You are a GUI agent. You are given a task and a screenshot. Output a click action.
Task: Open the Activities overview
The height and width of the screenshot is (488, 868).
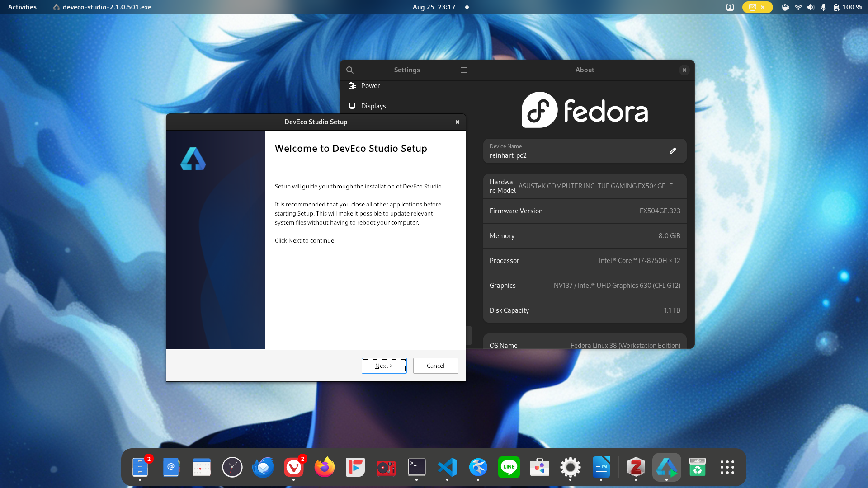click(x=22, y=7)
